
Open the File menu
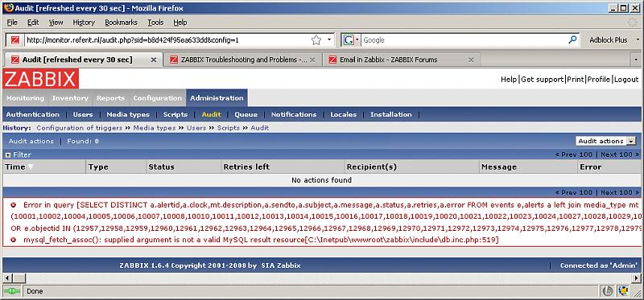[12, 23]
